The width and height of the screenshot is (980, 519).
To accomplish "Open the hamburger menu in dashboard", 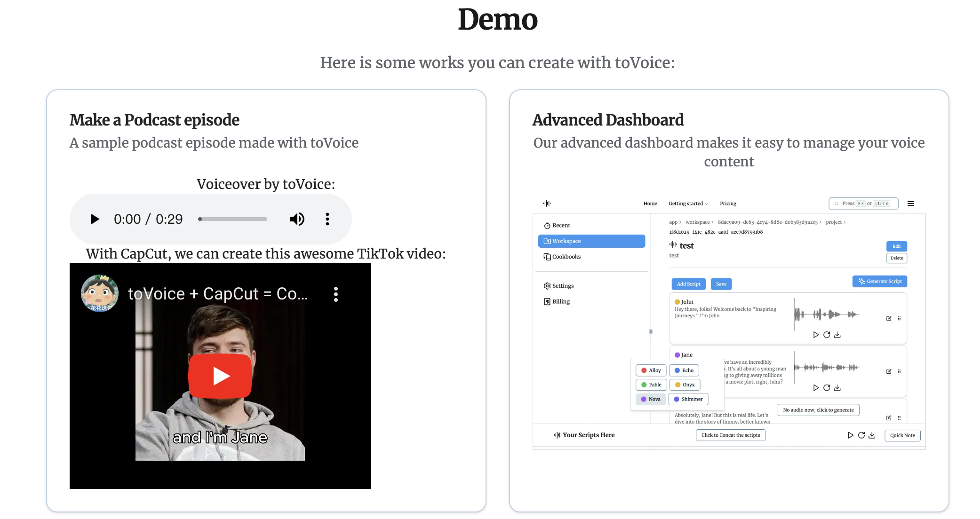I will pyautogui.click(x=911, y=204).
